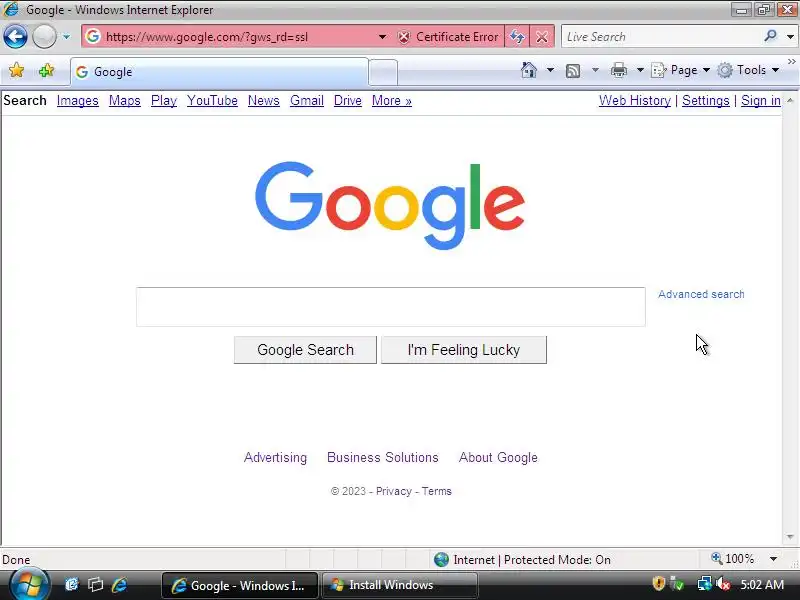800x600 pixels.
Task: Switch to the Install Windows taskbar button
Action: click(399, 585)
